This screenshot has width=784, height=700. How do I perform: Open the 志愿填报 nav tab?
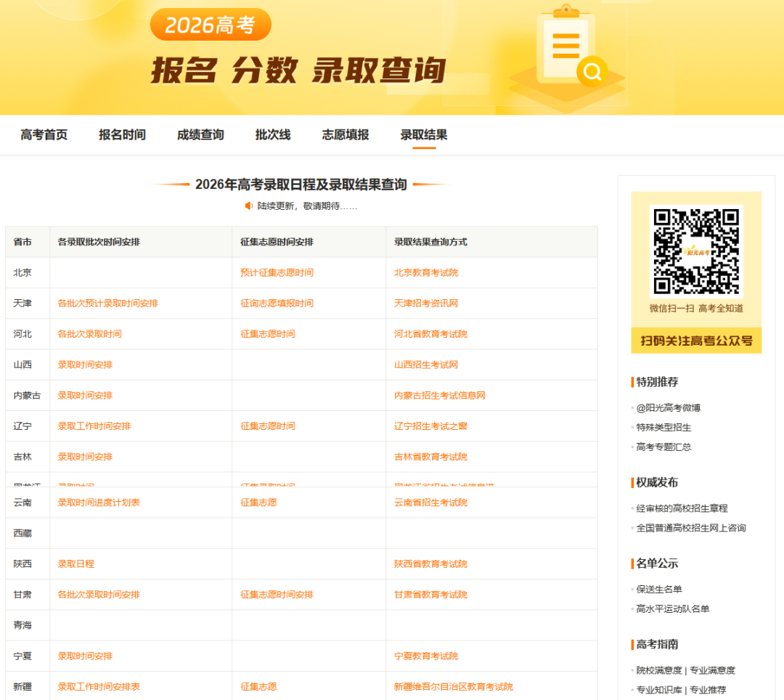(x=346, y=135)
